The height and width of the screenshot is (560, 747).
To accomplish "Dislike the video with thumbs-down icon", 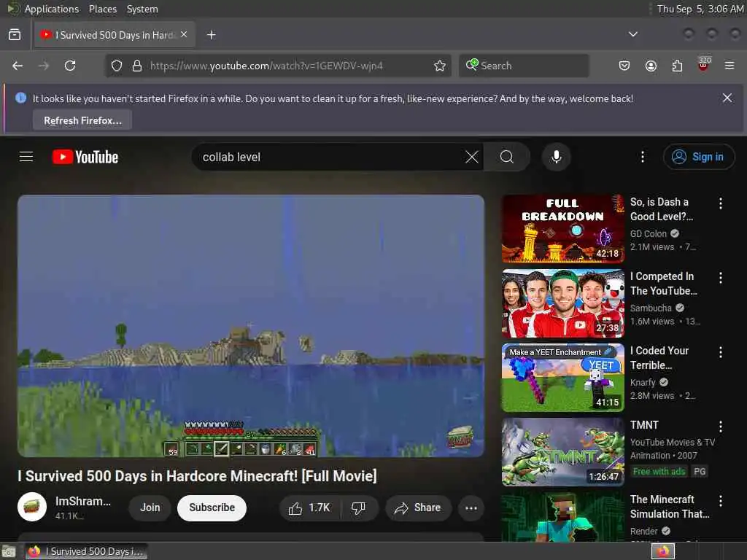I will 359,507.
